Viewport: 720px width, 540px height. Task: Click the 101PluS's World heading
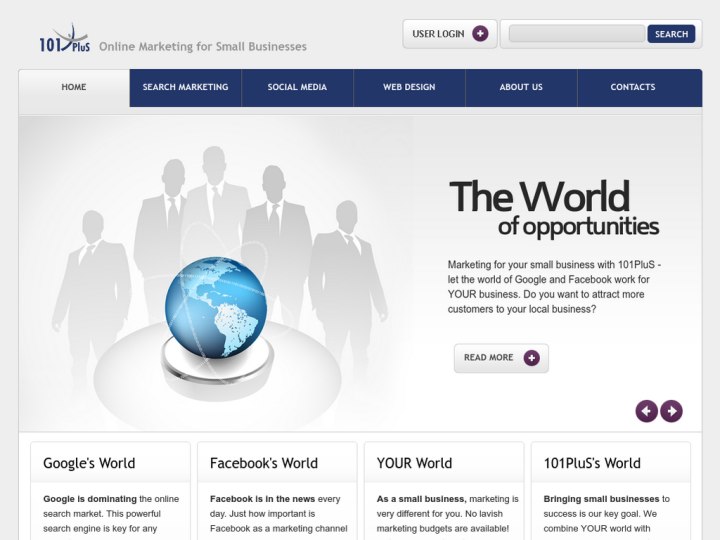tap(592, 463)
